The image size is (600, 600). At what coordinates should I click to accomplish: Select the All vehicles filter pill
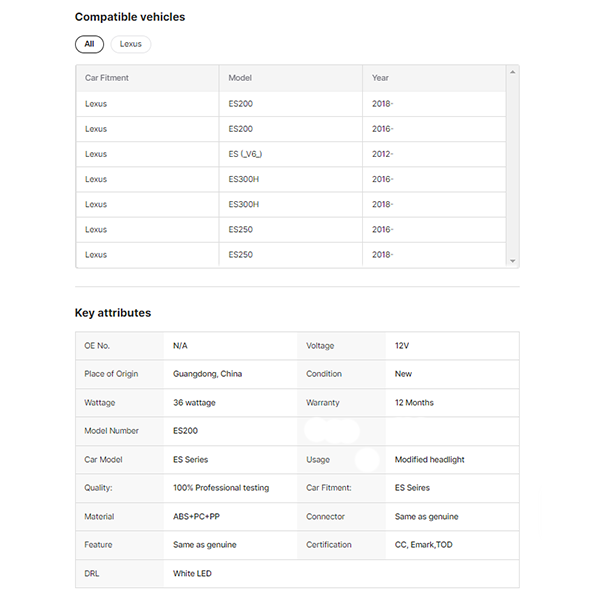tap(89, 44)
